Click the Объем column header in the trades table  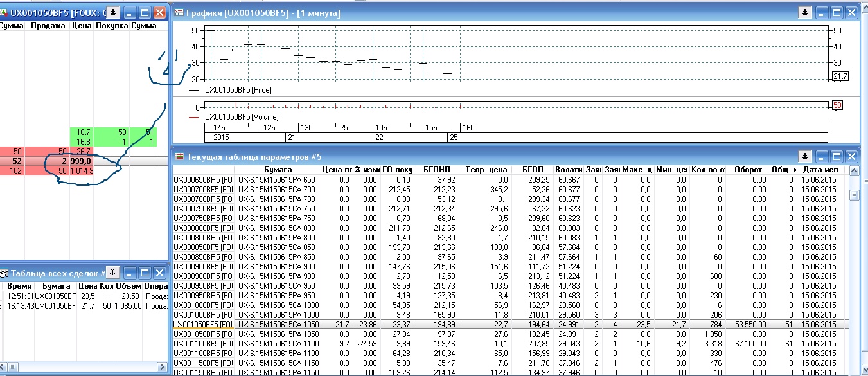point(128,285)
